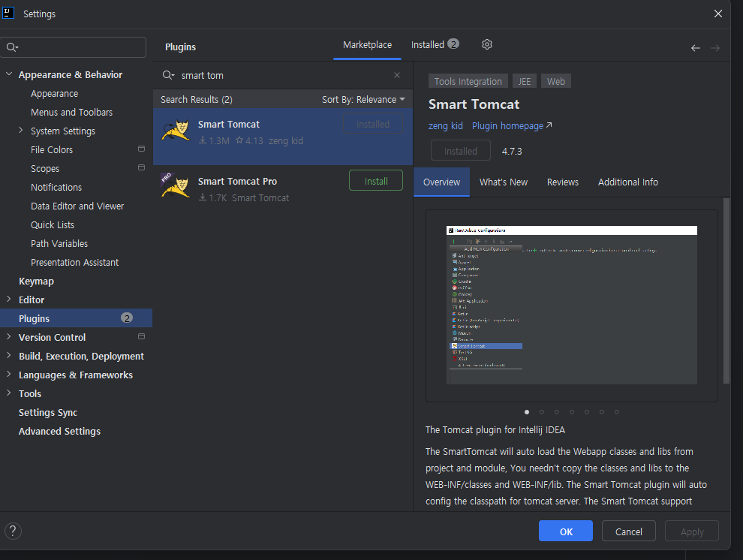Select the Smart Tomcat search result
Screen dimensions: 743x560
coord(283,137)
